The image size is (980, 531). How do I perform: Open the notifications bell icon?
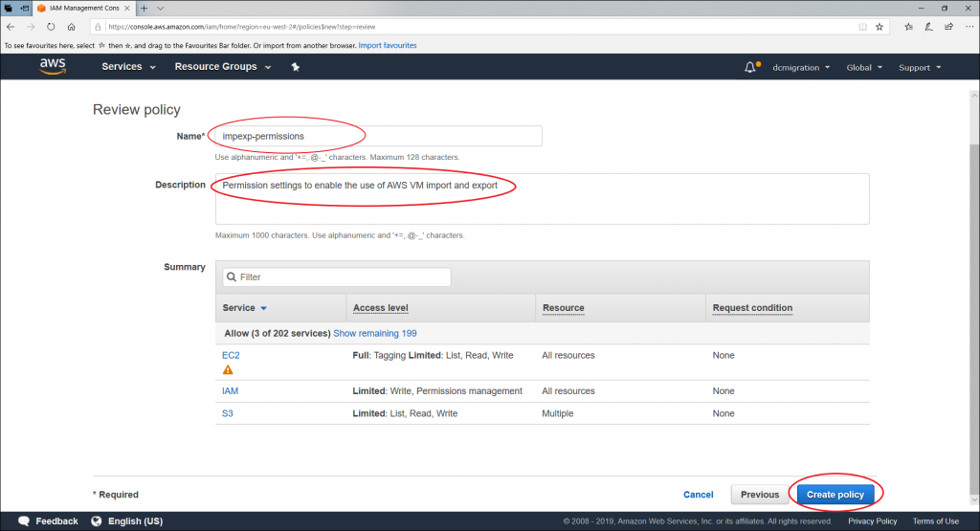750,67
